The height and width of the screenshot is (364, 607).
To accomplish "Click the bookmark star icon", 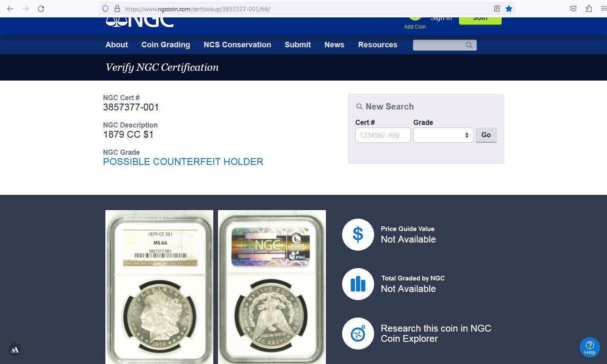I will (x=508, y=9).
